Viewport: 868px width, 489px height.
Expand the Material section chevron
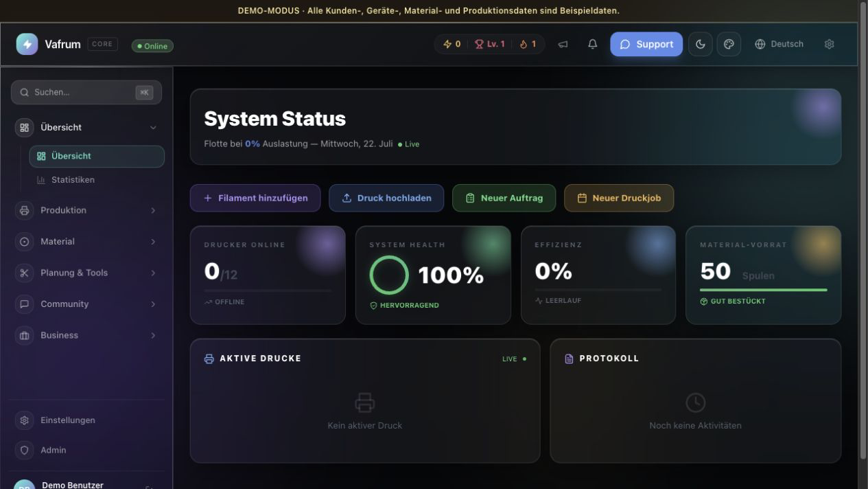[x=153, y=242]
